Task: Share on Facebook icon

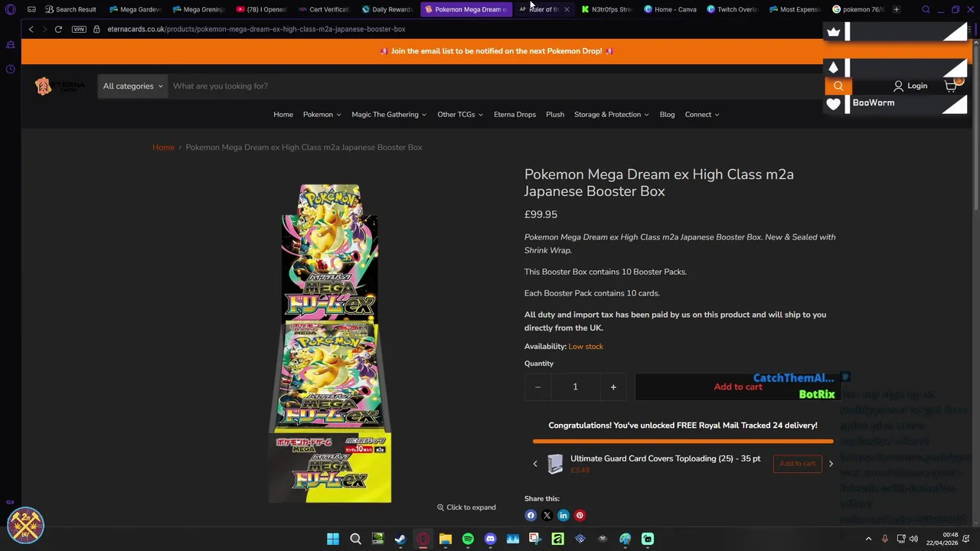Action: tap(531, 516)
